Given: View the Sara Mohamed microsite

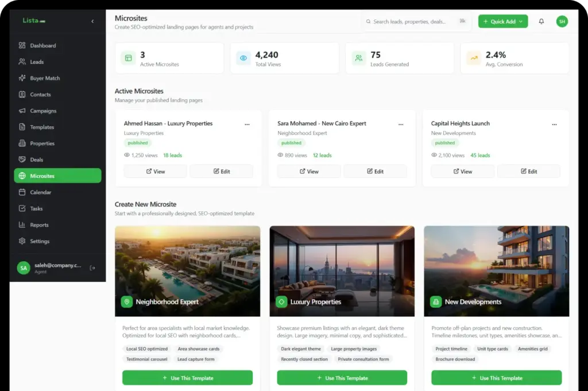Looking at the screenshot, I should tap(309, 171).
